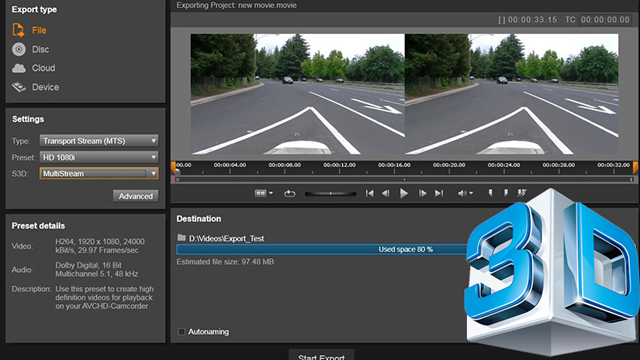
Task: Jump to start of movie
Action: tap(369, 193)
